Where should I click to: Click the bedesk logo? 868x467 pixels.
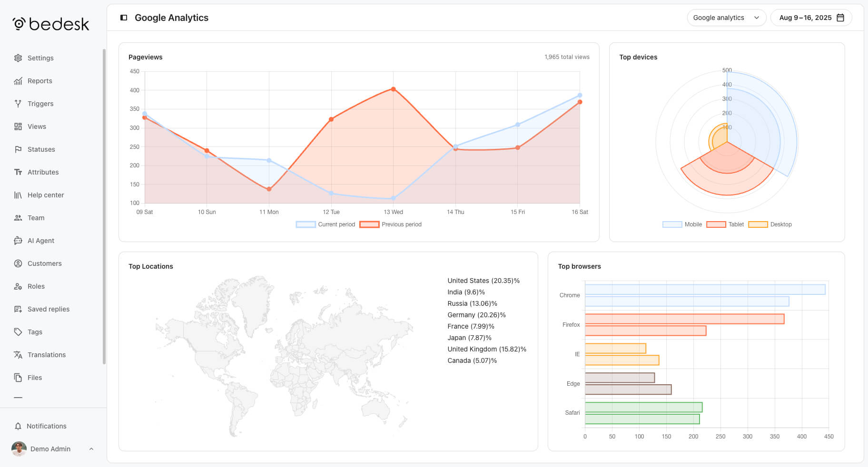pyautogui.click(x=51, y=24)
